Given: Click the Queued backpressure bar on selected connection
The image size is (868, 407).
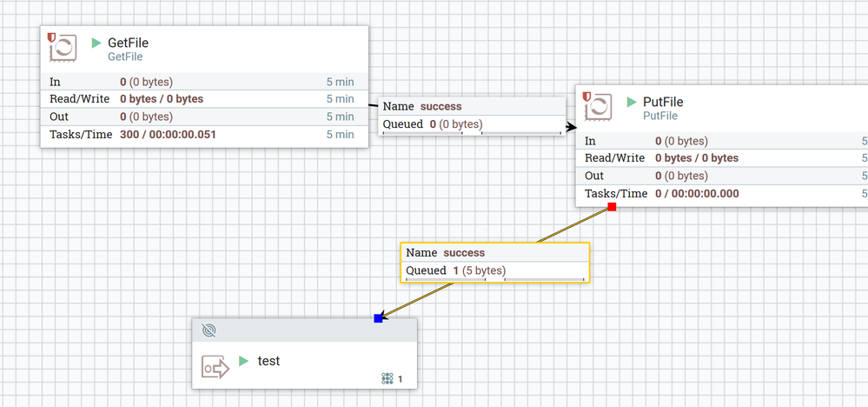Looking at the screenshot, I should coord(495,280).
